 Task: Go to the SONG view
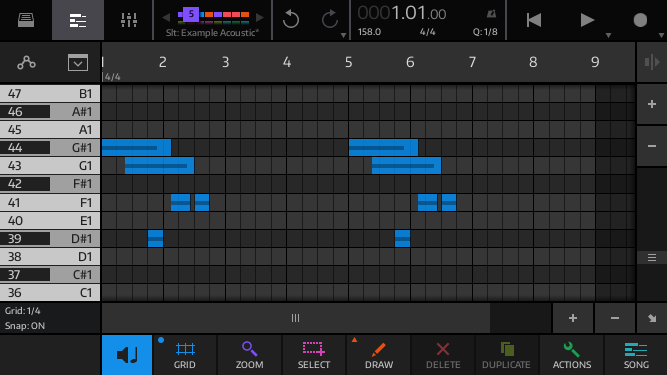click(x=636, y=355)
